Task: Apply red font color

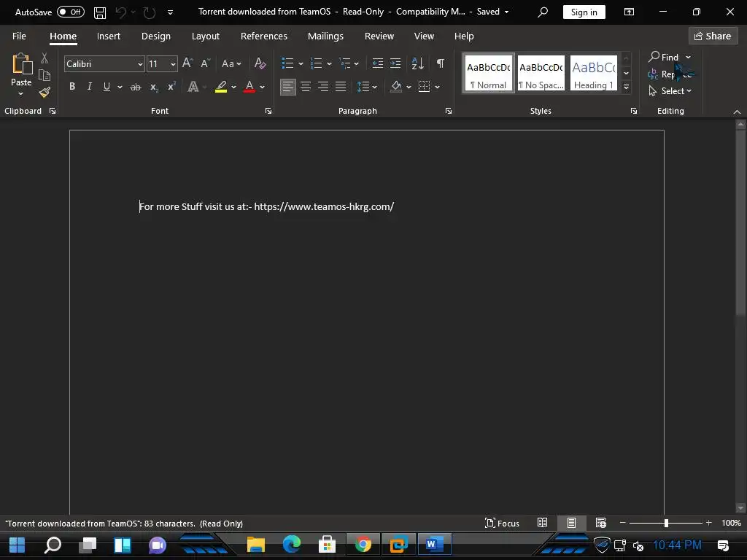Action: tap(249, 87)
